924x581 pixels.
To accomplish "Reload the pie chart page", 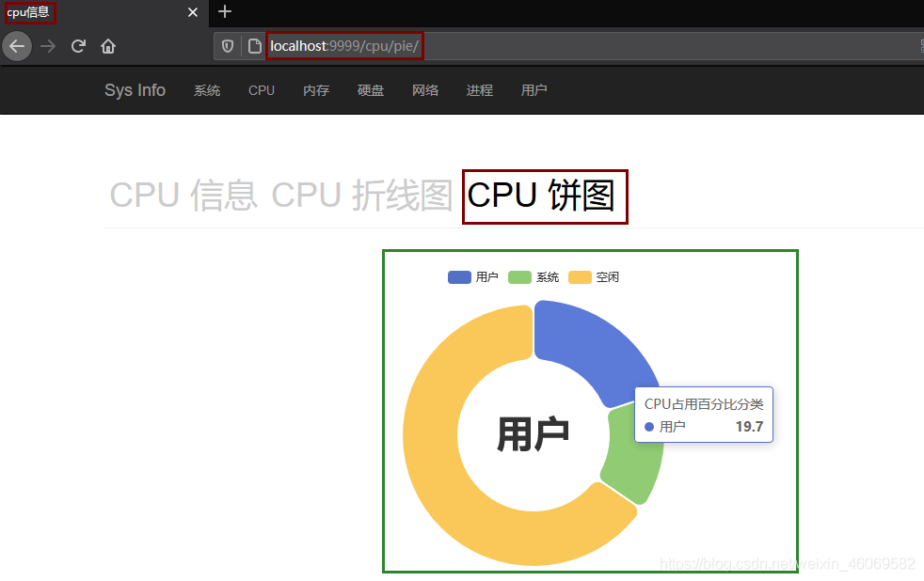I will (x=78, y=46).
